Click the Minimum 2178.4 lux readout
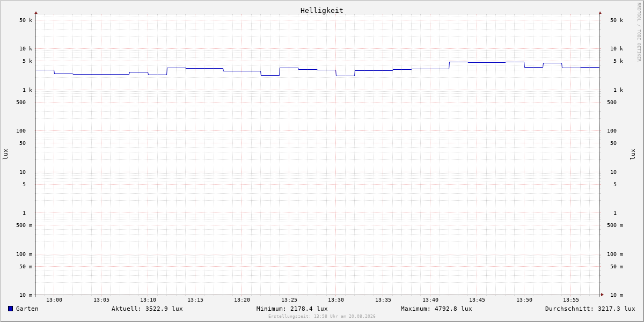Viewport: 644px width, 322px height. click(292, 309)
